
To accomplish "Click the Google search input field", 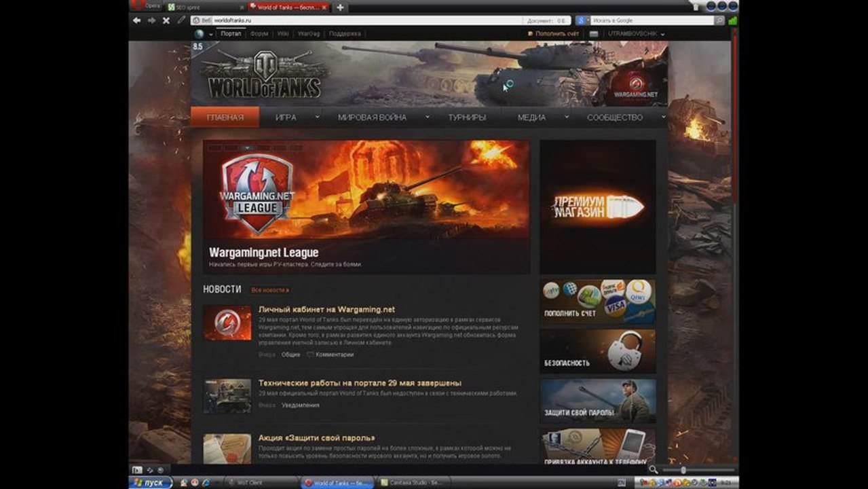I will [652, 20].
